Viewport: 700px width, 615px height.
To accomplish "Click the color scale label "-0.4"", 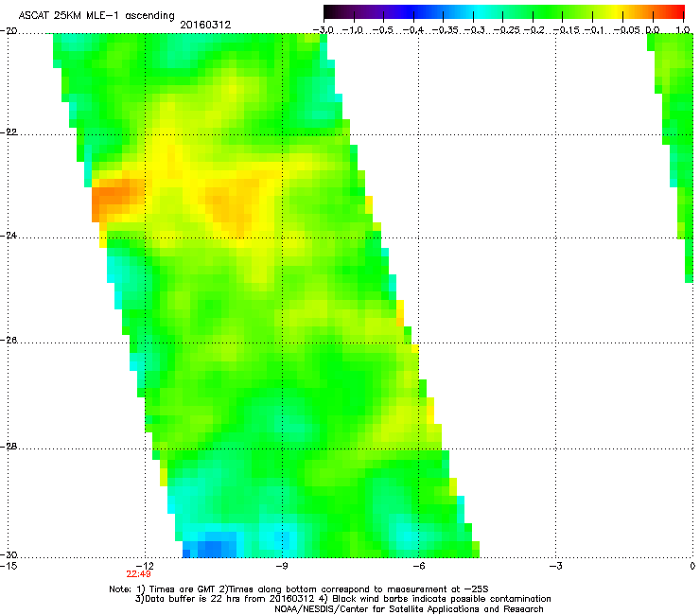I will tap(413, 30).
